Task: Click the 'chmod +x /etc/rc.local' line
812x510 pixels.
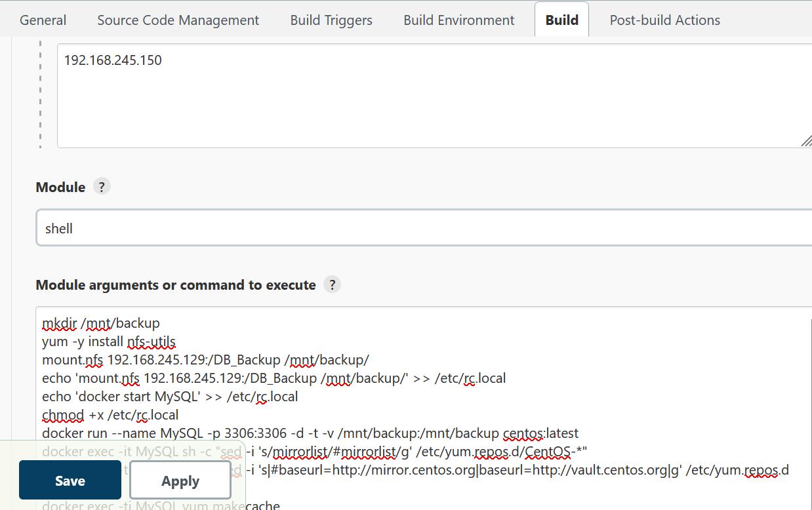Action: tap(110, 415)
